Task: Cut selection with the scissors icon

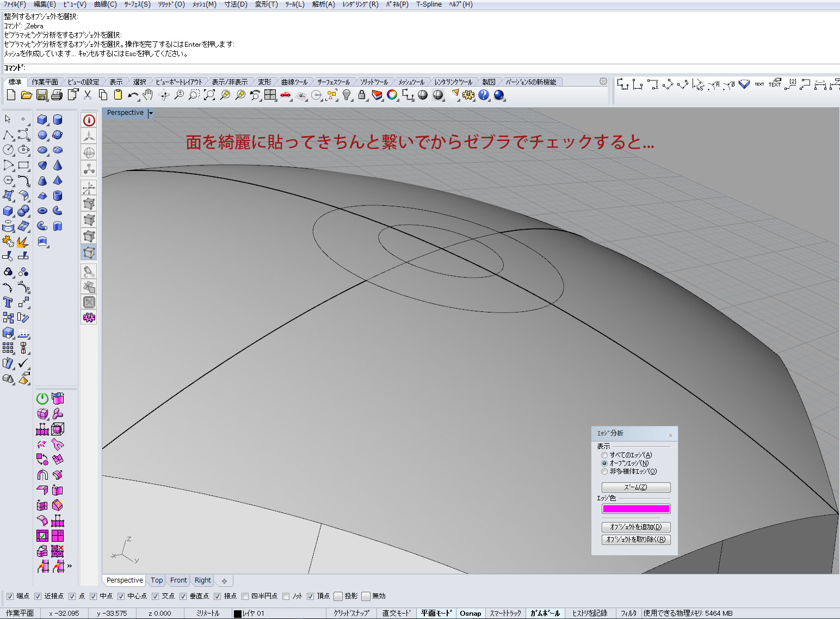Action: pyautogui.click(x=88, y=95)
